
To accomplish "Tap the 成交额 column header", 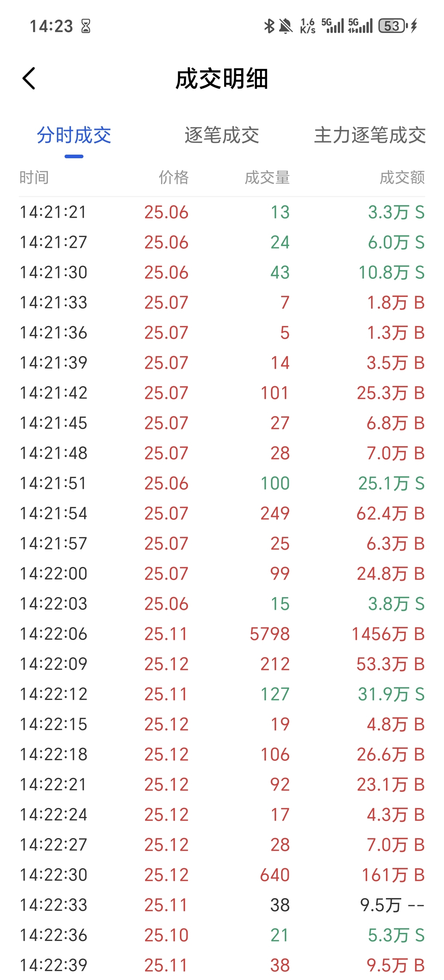I will (x=402, y=177).
